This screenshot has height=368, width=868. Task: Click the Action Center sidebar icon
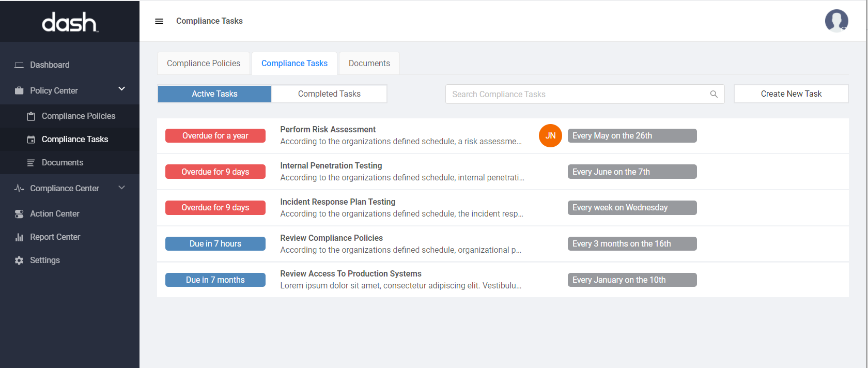19,214
